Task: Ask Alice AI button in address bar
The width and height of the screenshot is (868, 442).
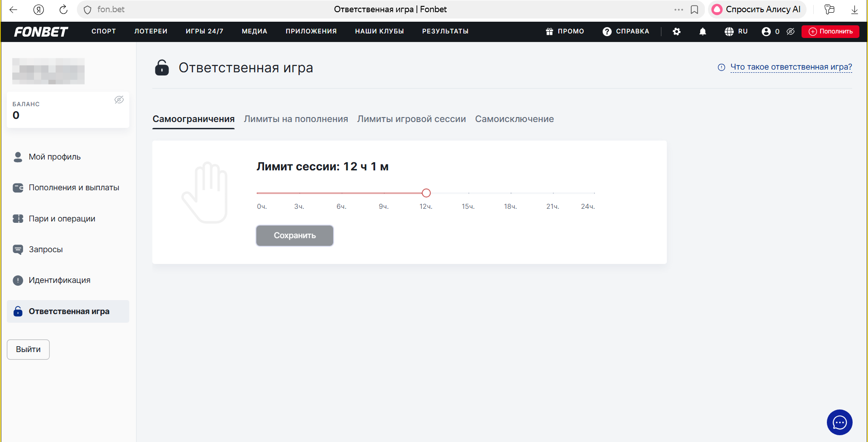Action: [757, 9]
